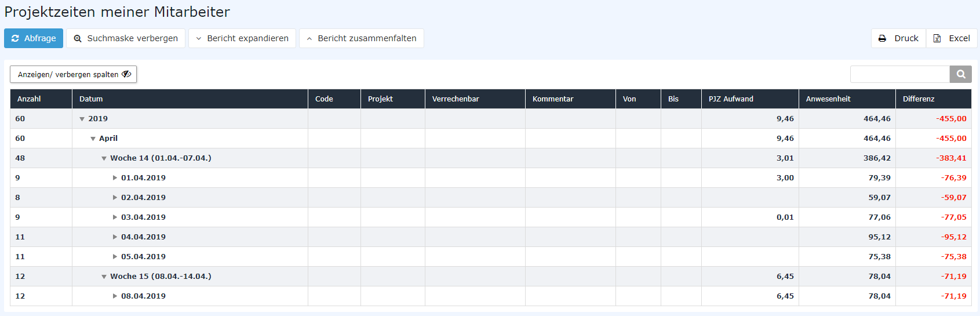Export report with Excel button
980x316 pixels.
click(x=952, y=38)
